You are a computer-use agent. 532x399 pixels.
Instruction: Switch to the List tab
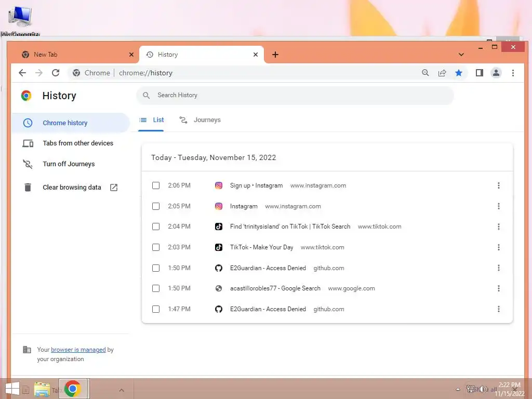[151, 120]
